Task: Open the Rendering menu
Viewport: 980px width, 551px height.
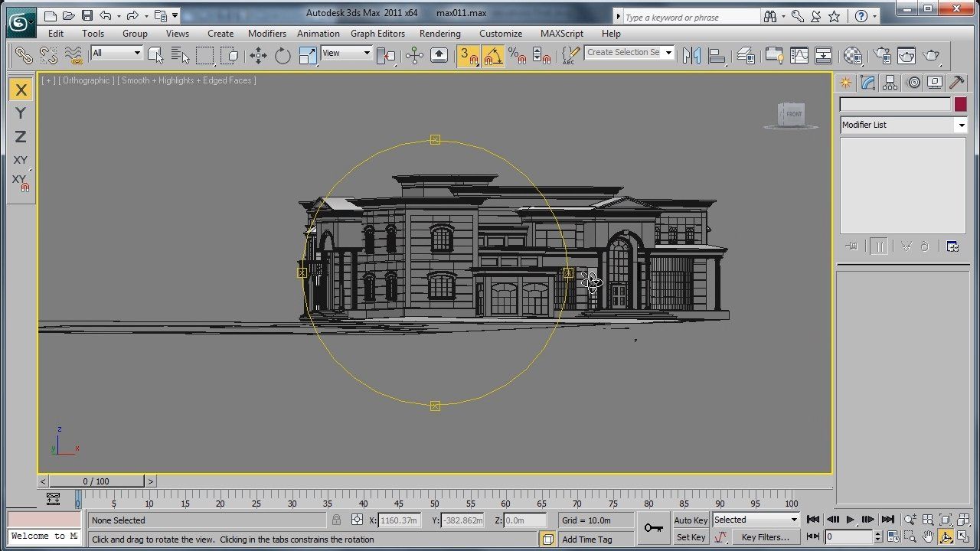Action: (439, 34)
